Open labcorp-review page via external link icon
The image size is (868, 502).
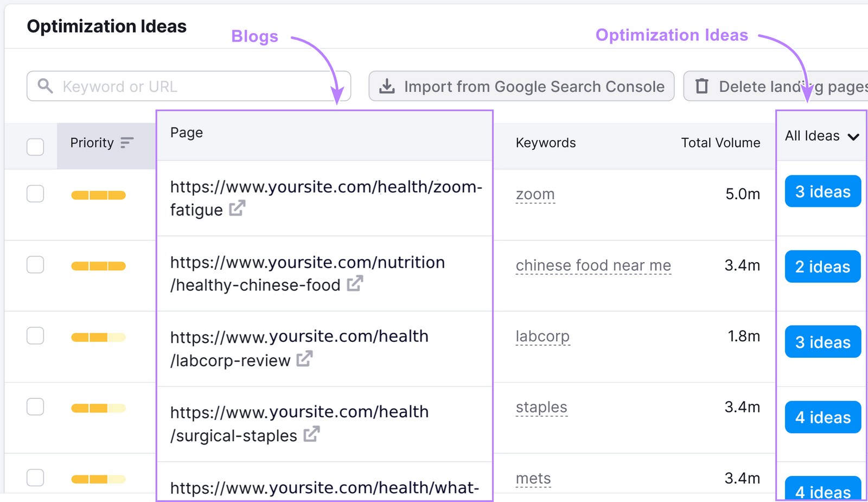[305, 358]
